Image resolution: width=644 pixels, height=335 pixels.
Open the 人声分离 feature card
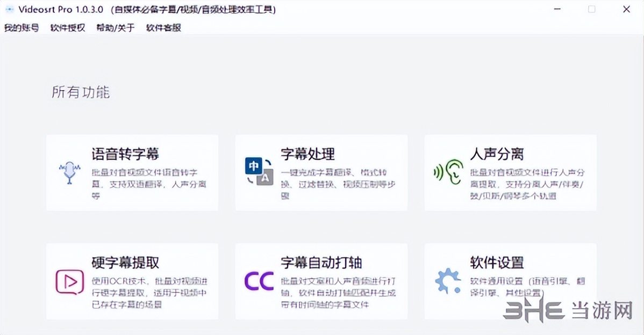[x=510, y=172]
